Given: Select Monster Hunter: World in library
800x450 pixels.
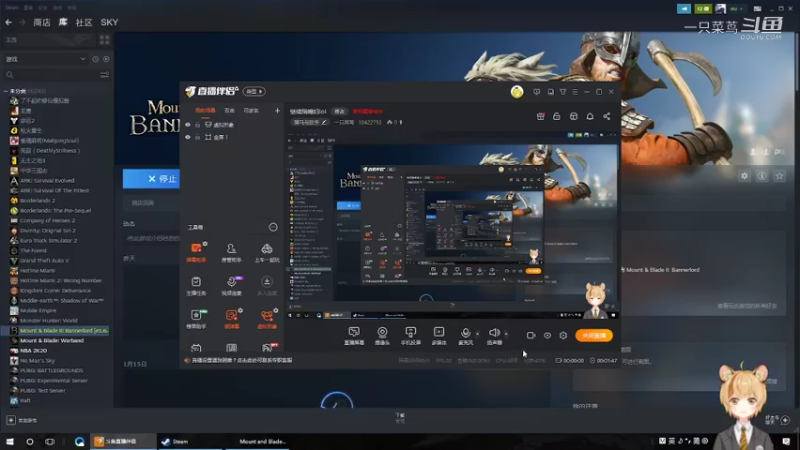Looking at the screenshot, I should (x=49, y=320).
